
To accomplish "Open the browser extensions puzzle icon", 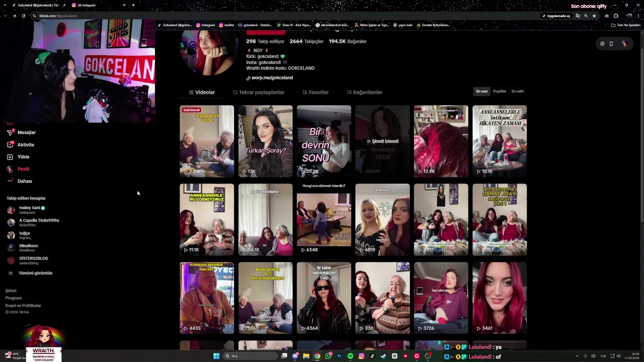I will [x=616, y=16].
